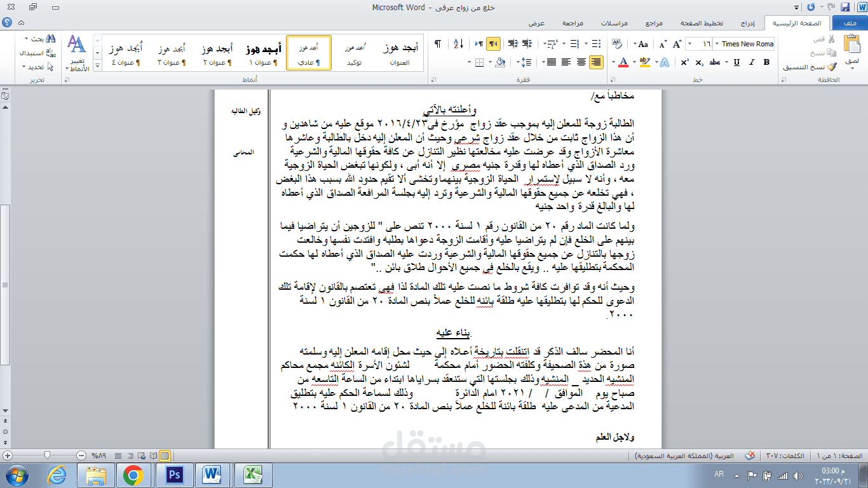Open Change Styles (تغيير الأنماط) menu
The height and width of the screenshot is (488, 868).
(x=76, y=53)
